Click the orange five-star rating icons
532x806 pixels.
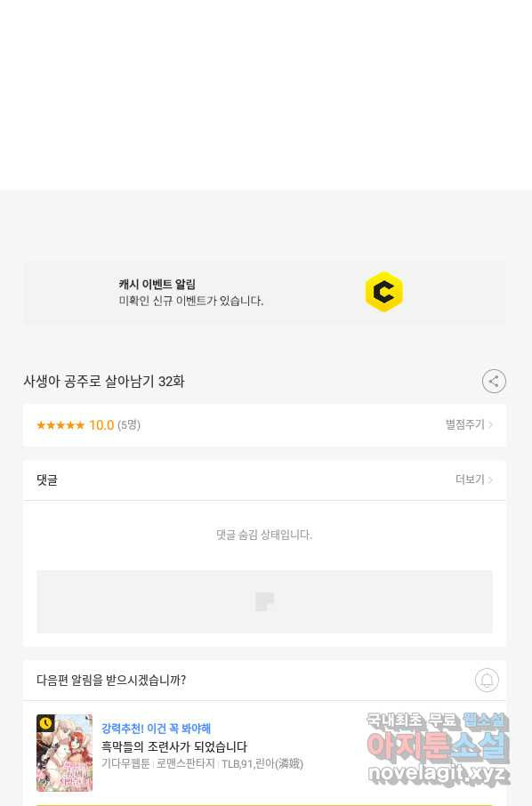pyautogui.click(x=60, y=425)
